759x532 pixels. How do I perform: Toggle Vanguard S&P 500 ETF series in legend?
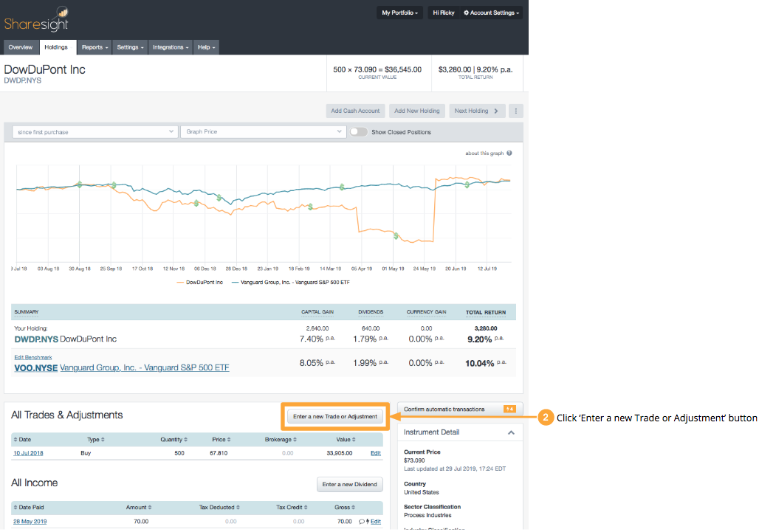(290, 283)
